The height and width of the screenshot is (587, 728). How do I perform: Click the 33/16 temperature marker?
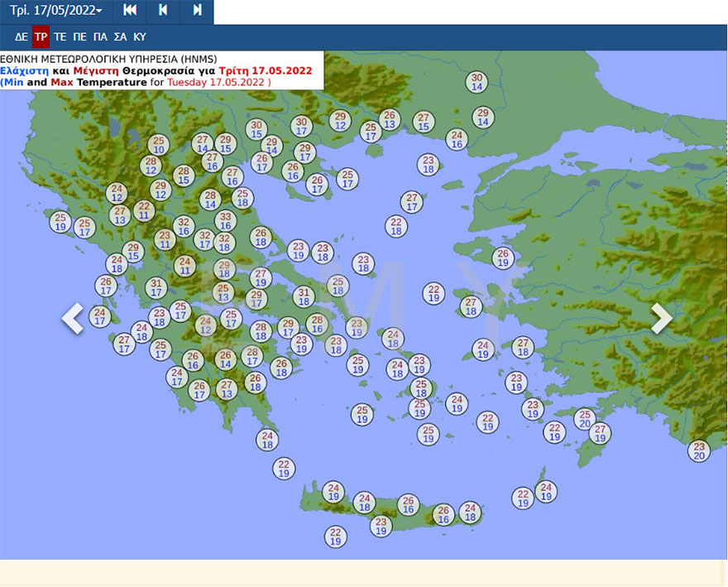pyautogui.click(x=225, y=221)
